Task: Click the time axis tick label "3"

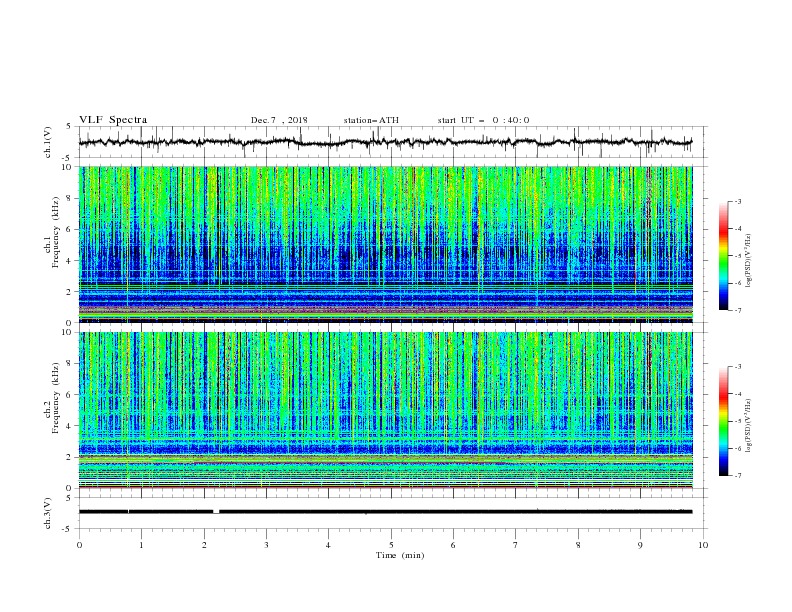Action: pyautogui.click(x=266, y=545)
